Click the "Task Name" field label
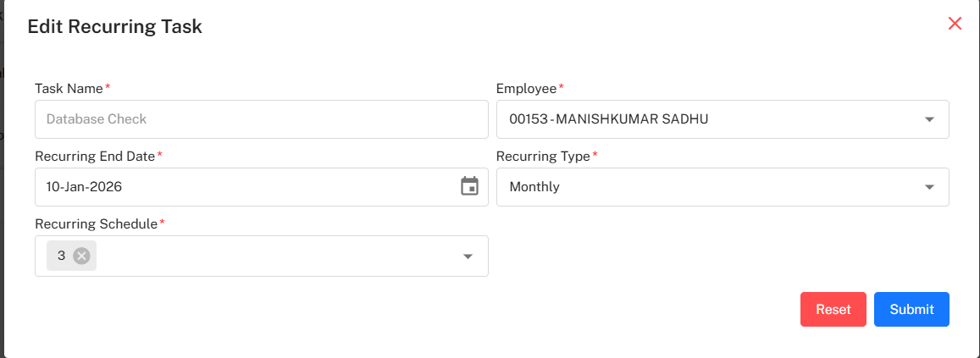Viewport: 980px width, 358px height. click(x=69, y=88)
